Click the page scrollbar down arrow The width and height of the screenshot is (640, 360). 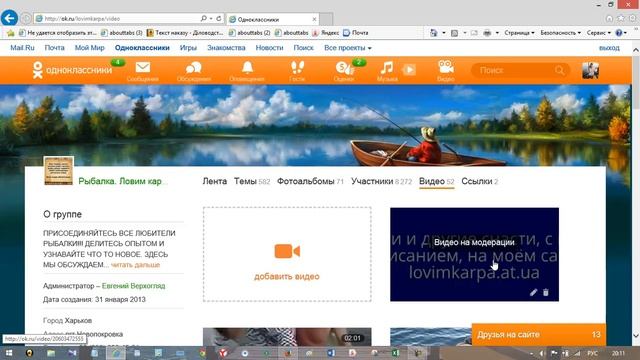coord(636,336)
